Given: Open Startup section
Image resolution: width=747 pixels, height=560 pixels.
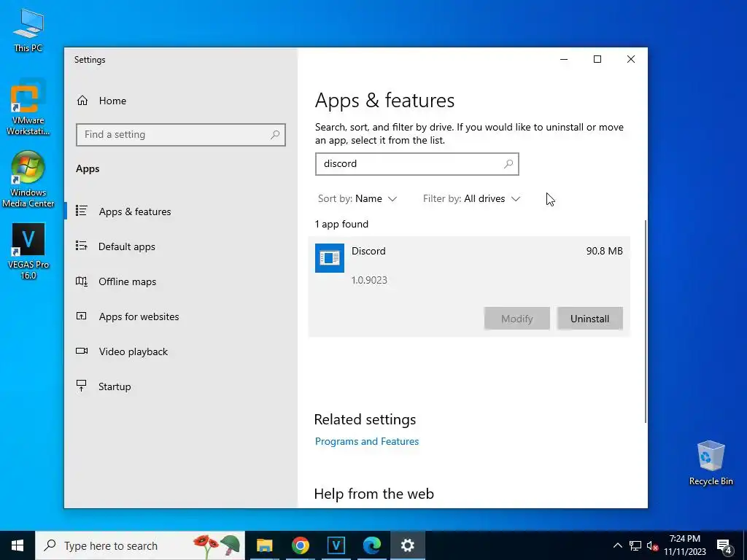Looking at the screenshot, I should coord(115,386).
